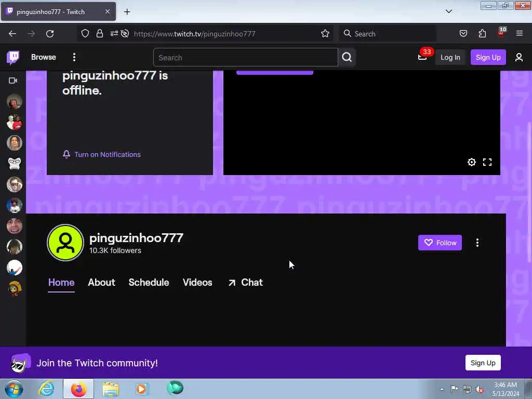This screenshot has height=399, width=532.
Task: Open the Chat popout tab
Action: (x=245, y=283)
